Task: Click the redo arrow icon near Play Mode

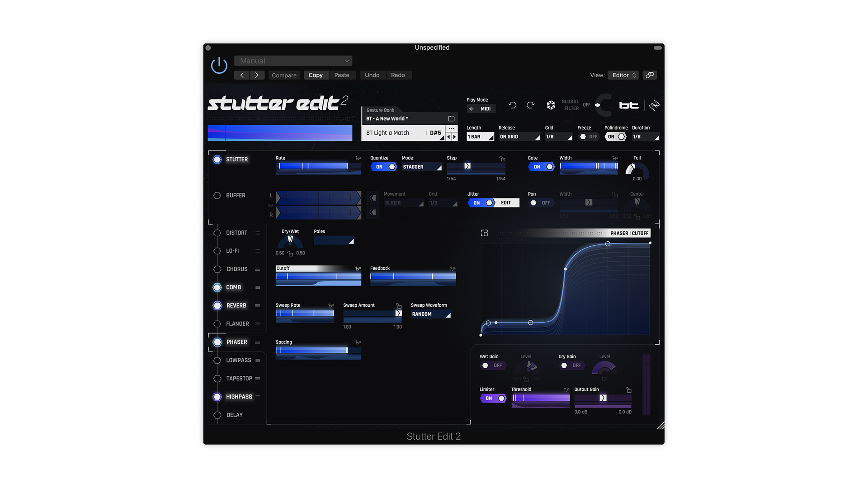Action: (x=531, y=105)
